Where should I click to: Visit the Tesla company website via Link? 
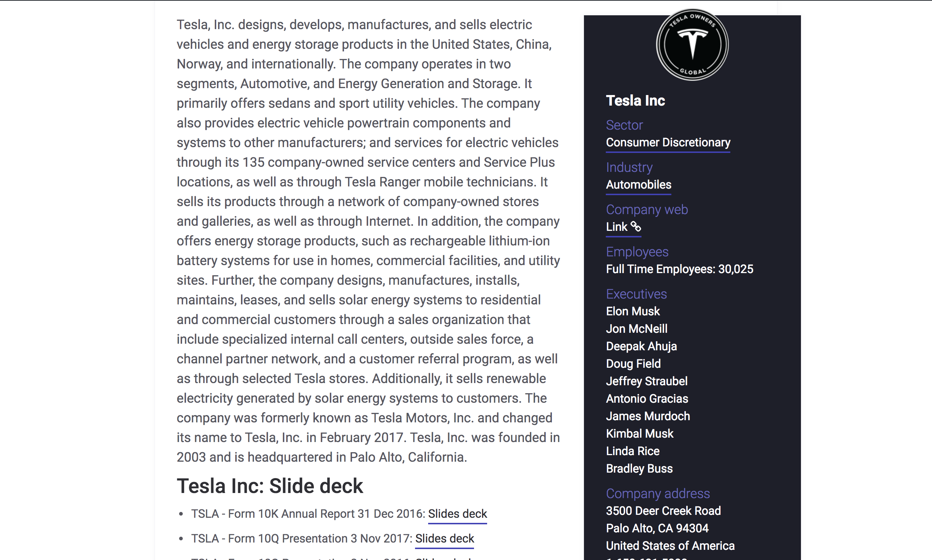pos(616,226)
